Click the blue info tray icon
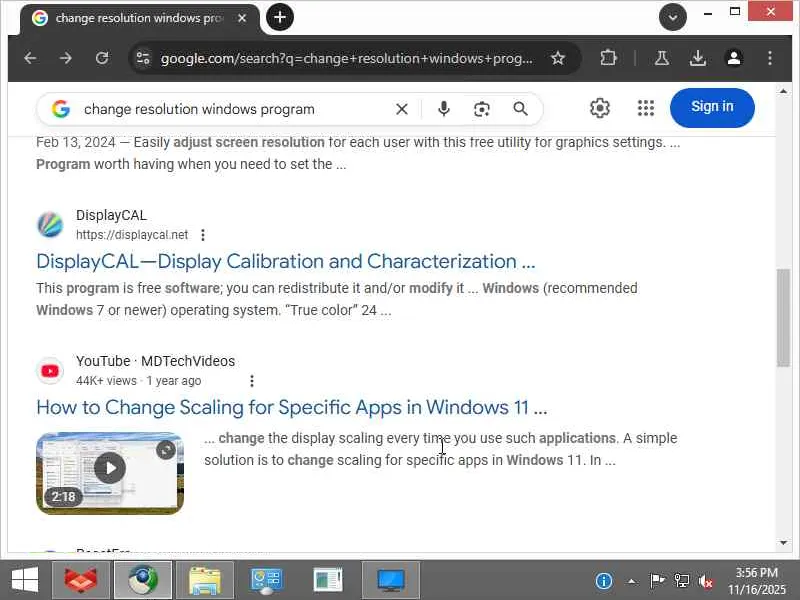800x600 pixels. point(604,581)
